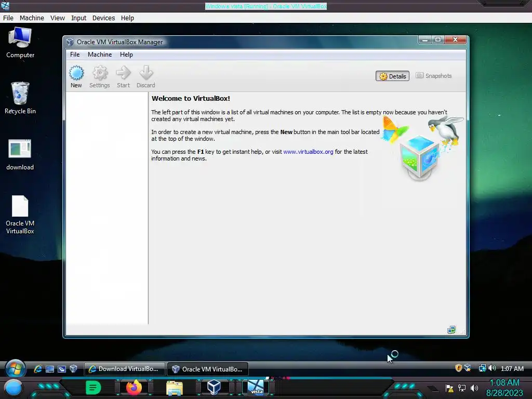
Task: Open the host VM window Machine menu
Action: (x=32, y=18)
